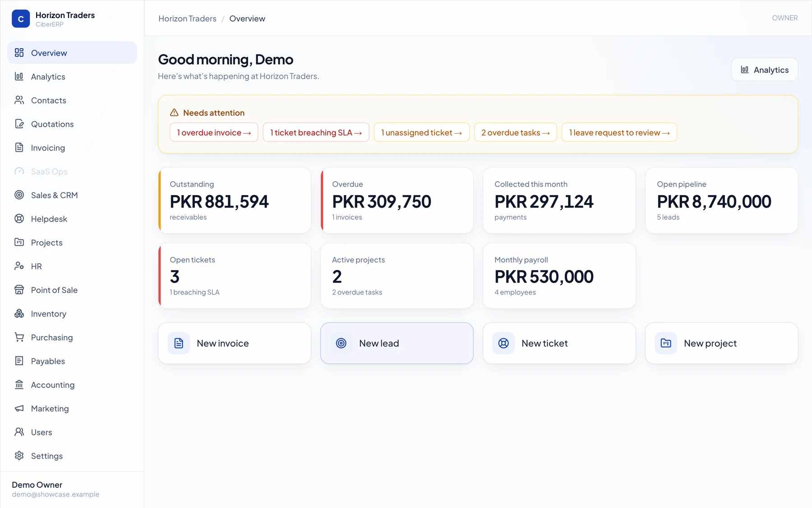This screenshot has height=508, width=812.
Task: Open the Analytics button at top right
Action: tap(764, 70)
